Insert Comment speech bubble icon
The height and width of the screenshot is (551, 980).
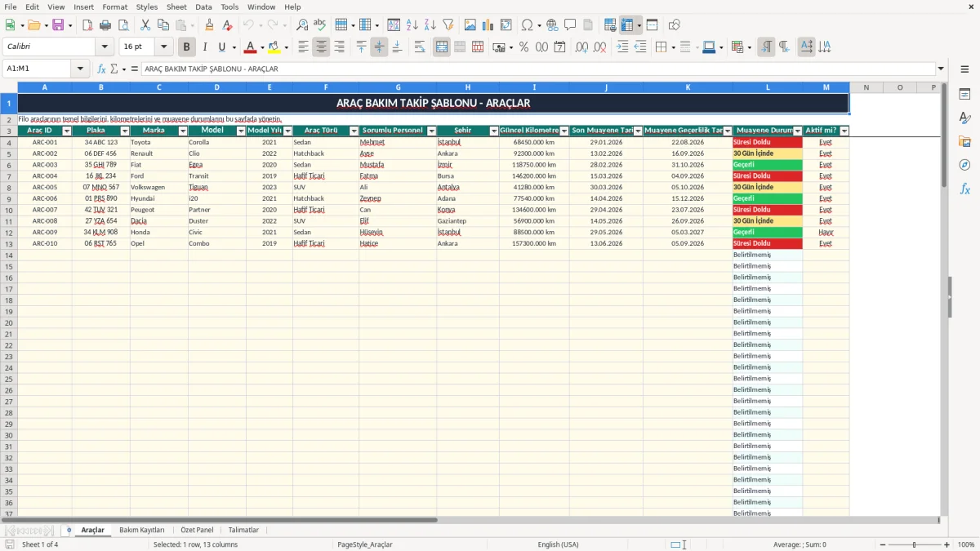(x=570, y=25)
